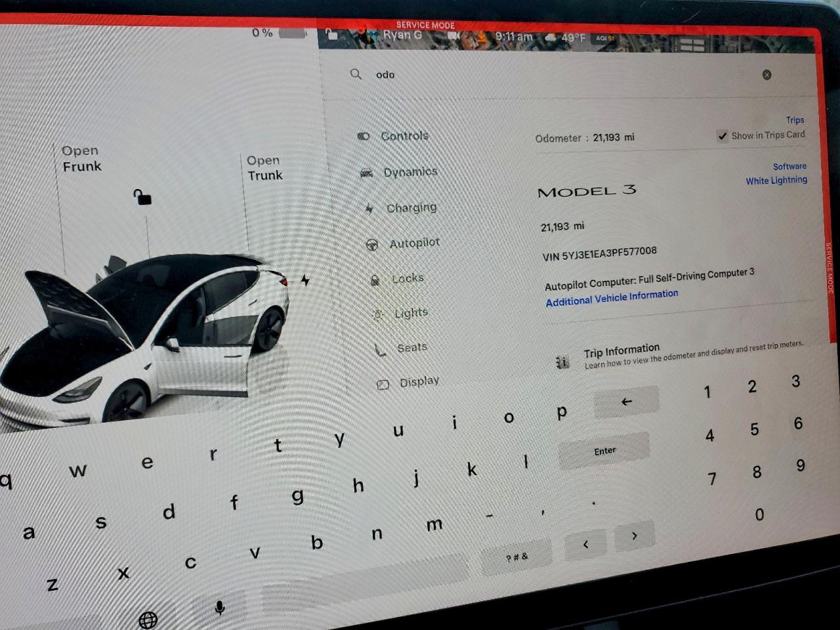Open the Autopilot menu
The height and width of the screenshot is (630, 840).
click(403, 243)
